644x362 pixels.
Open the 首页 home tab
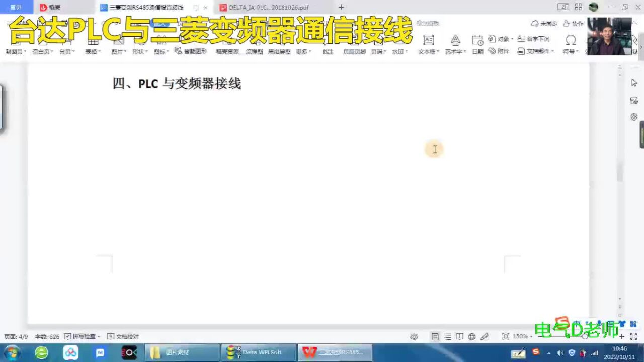tap(16, 7)
